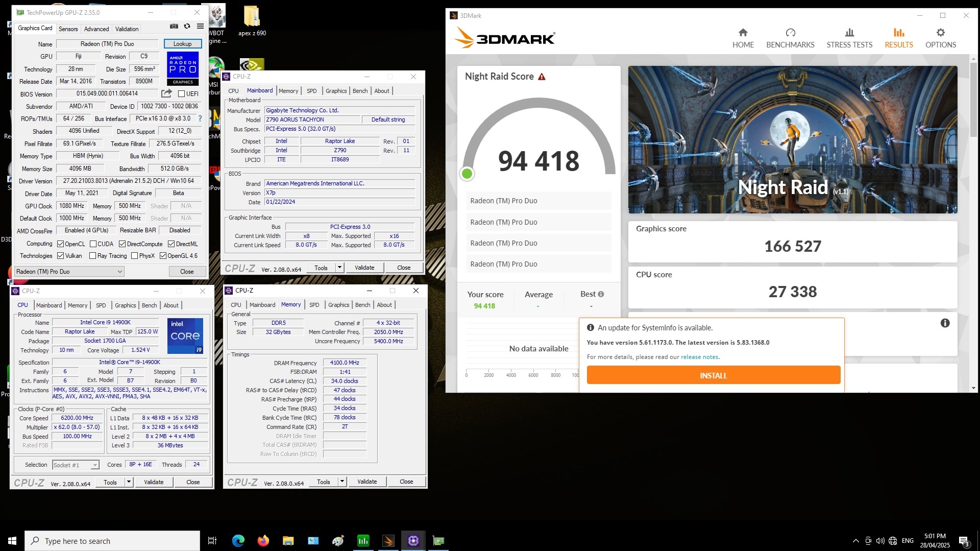980x551 pixels.
Task: Click the green score gauge marker
Action: [467, 174]
